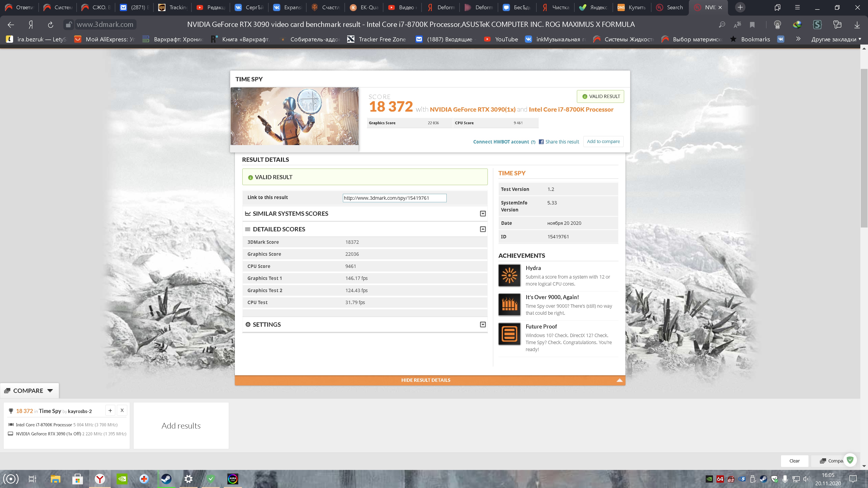868x488 pixels.
Task: Click the Connect HWBOT account link
Action: 501,142
